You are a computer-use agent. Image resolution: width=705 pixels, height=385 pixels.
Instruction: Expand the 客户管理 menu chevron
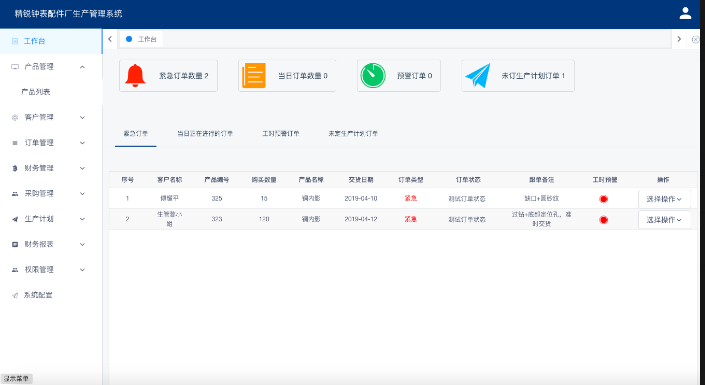pyautogui.click(x=82, y=117)
